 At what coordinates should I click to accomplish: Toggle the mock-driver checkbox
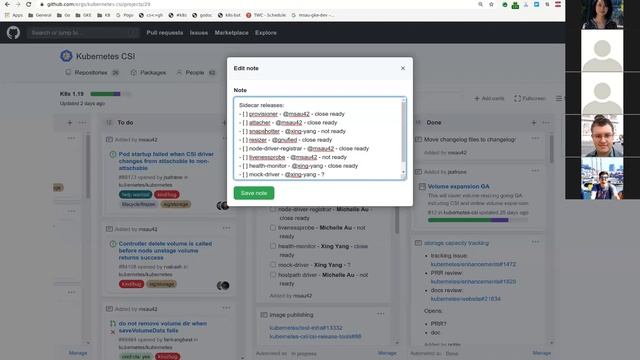[273, 264]
